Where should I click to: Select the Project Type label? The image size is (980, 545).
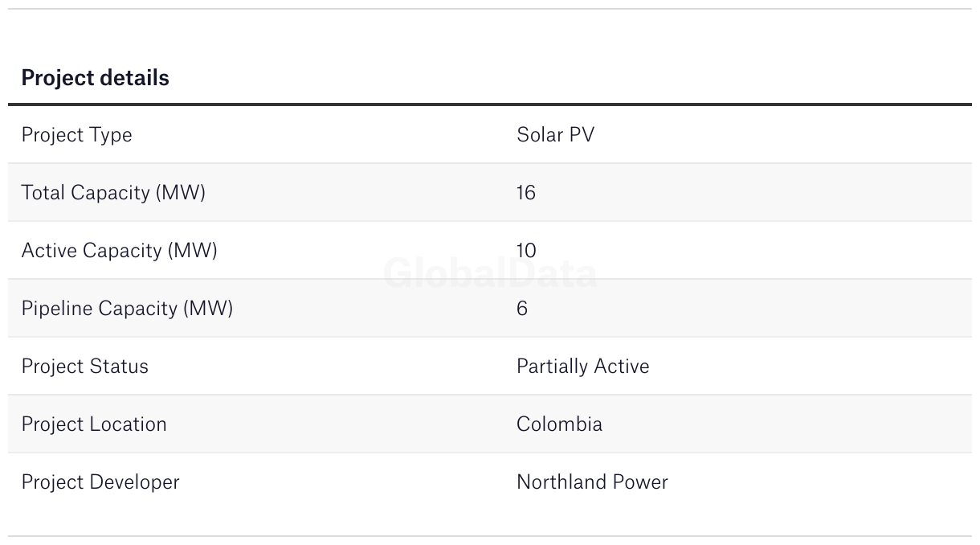click(76, 135)
